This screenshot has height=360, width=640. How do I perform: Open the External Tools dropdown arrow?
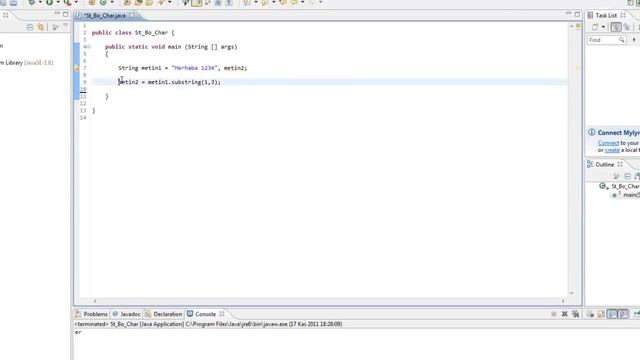76,2
